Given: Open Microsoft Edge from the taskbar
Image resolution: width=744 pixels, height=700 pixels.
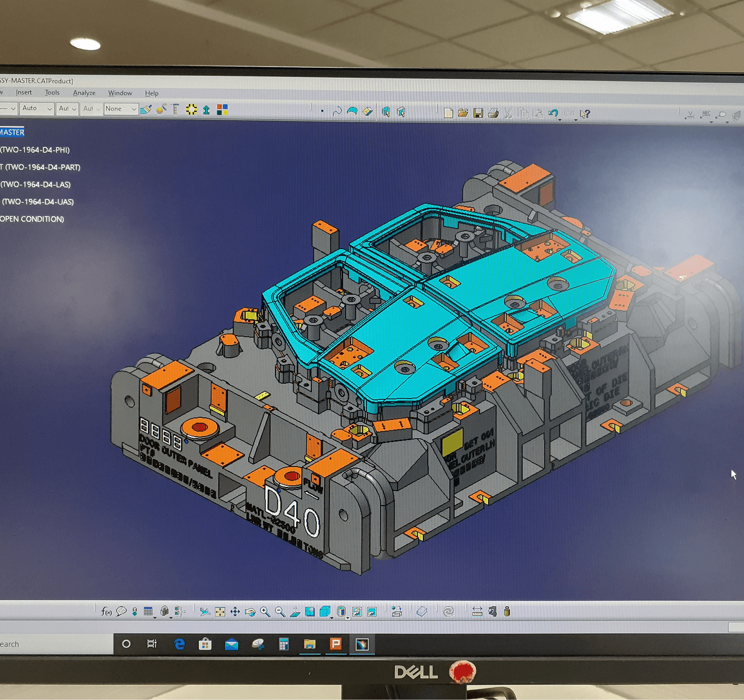Looking at the screenshot, I should click(179, 644).
